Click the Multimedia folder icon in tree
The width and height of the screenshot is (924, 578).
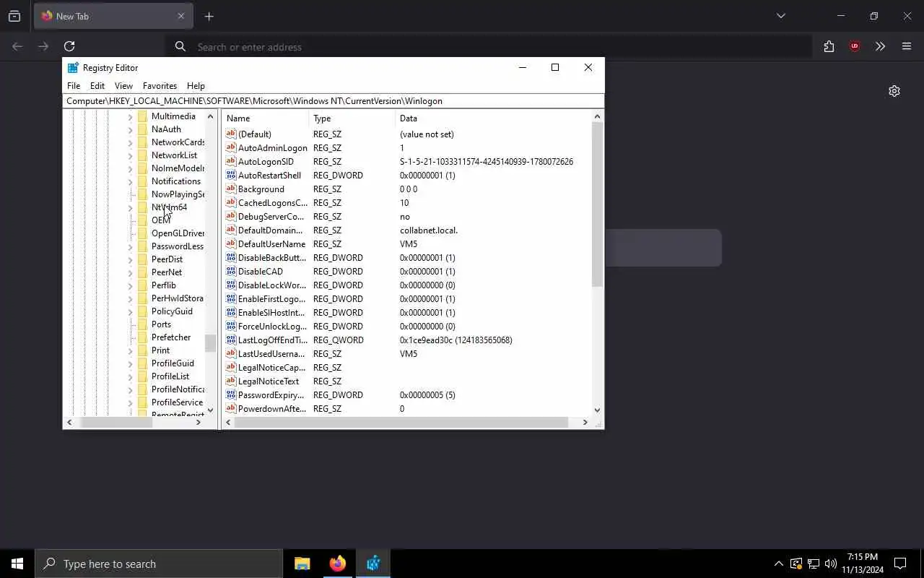tap(142, 116)
